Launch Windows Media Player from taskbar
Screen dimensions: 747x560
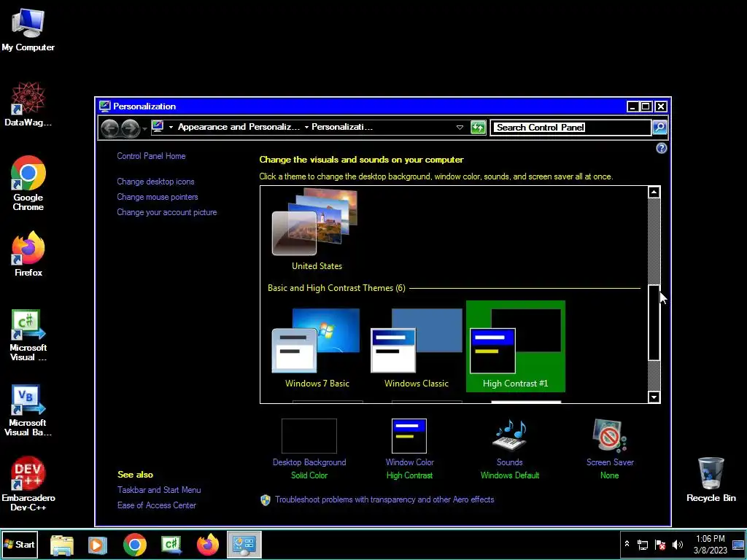98,545
